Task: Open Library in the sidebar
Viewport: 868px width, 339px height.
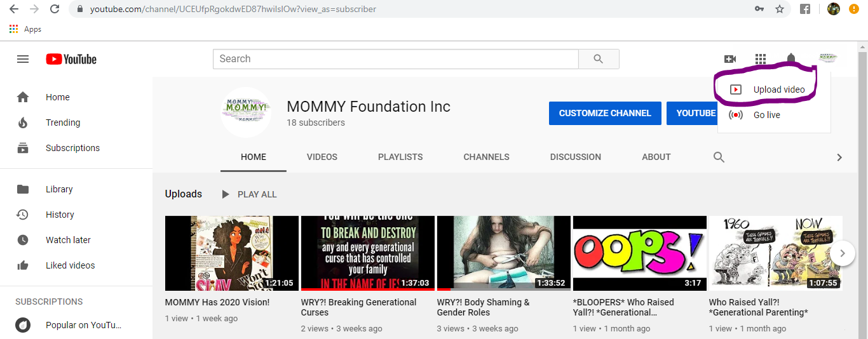Action: (x=76, y=189)
